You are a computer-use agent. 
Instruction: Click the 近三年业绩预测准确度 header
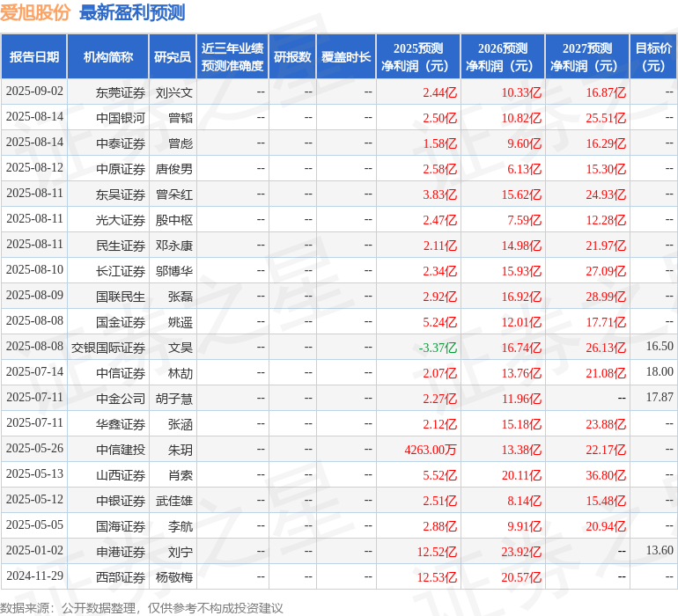point(232,57)
